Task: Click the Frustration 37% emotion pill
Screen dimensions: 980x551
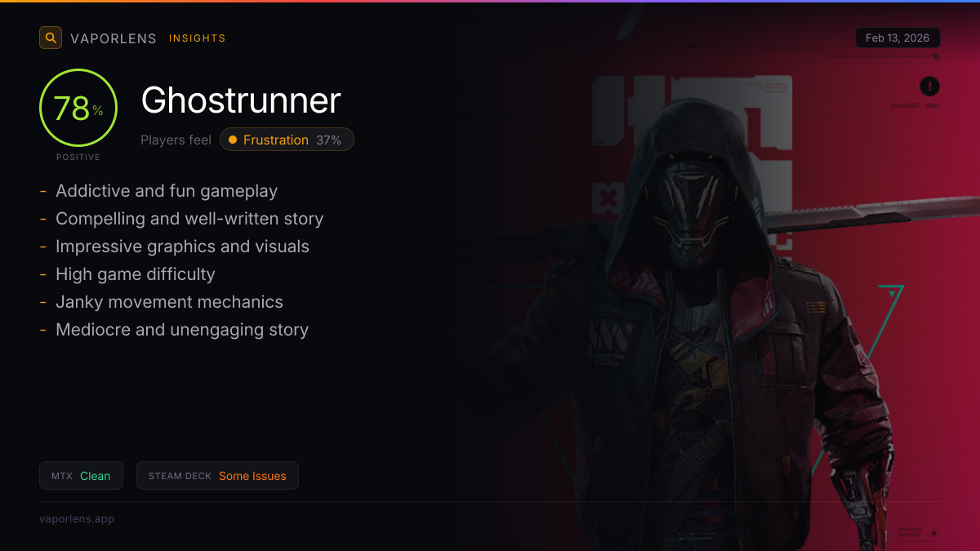Action: tap(287, 140)
